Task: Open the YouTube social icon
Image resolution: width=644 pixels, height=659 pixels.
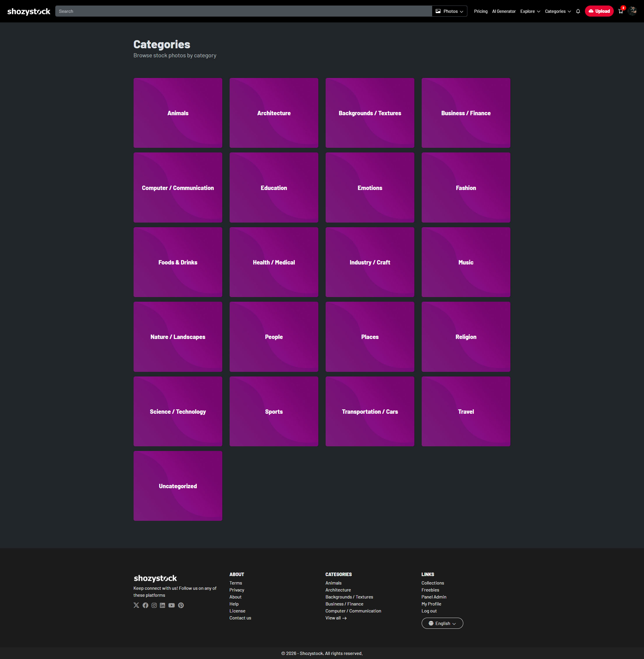Action: coord(172,605)
